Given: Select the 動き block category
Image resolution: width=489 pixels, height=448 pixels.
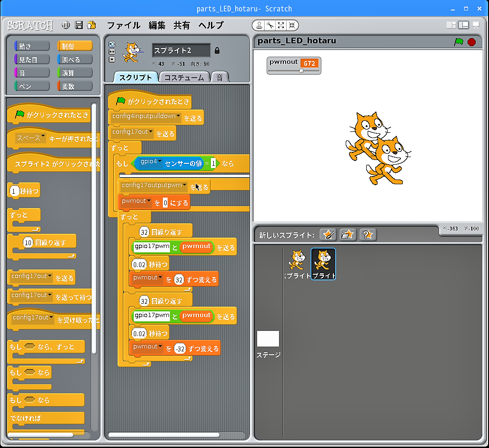Looking at the screenshot, I should click(32, 46).
